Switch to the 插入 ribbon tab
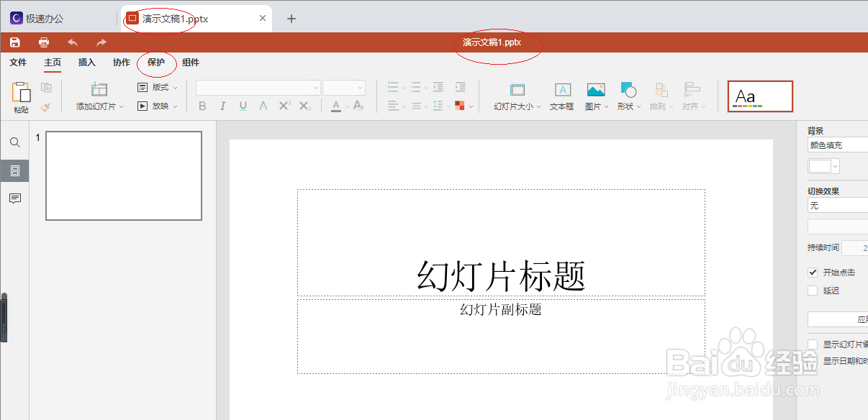This screenshot has width=868, height=420. click(x=86, y=63)
